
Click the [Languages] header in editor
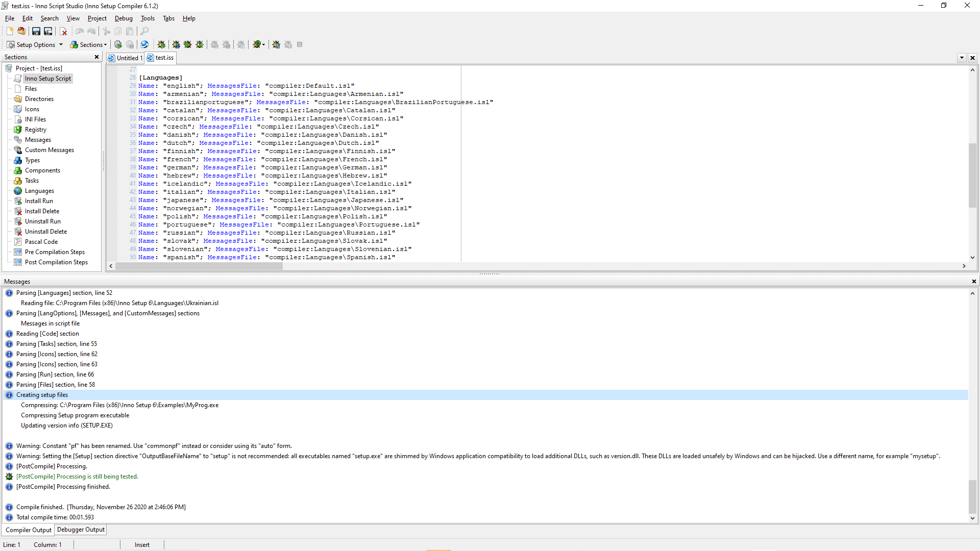click(x=160, y=78)
